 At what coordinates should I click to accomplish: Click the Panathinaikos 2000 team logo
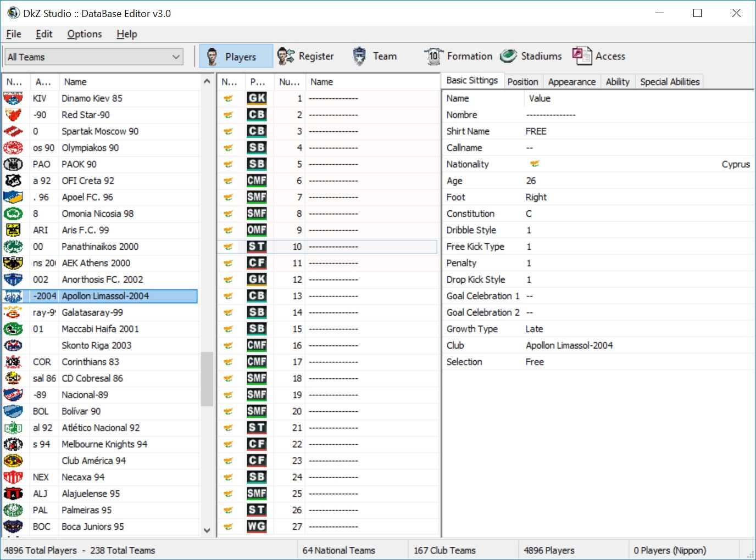[13, 247]
